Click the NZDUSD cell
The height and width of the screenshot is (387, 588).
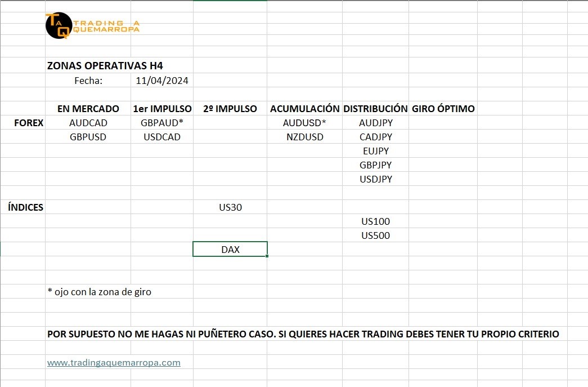(x=304, y=137)
